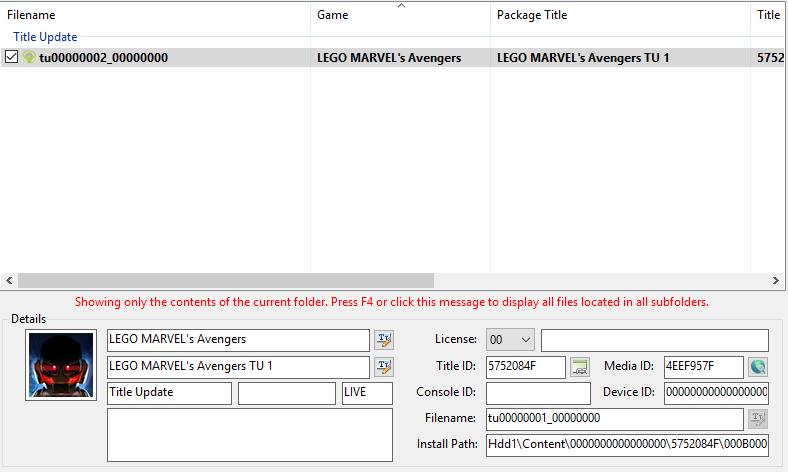This screenshot has width=788, height=472.
Task: Click the globe icon next to Media ID
Action: pos(758,367)
